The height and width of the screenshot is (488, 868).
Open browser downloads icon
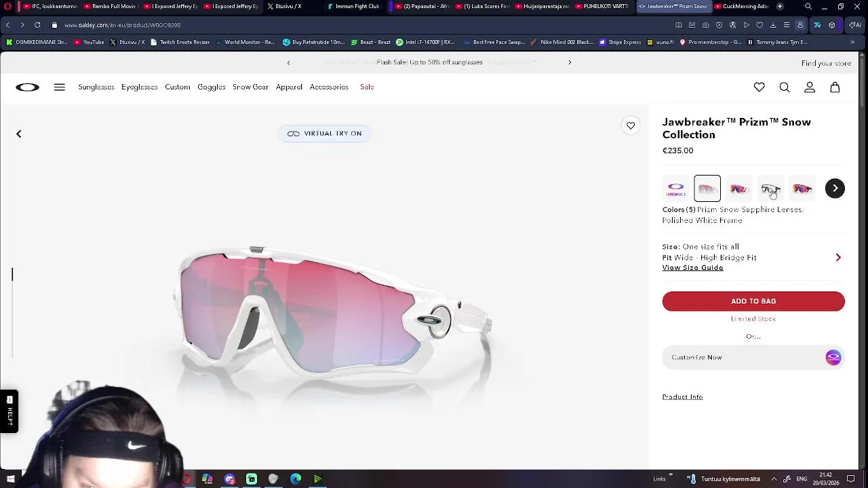[x=773, y=25]
